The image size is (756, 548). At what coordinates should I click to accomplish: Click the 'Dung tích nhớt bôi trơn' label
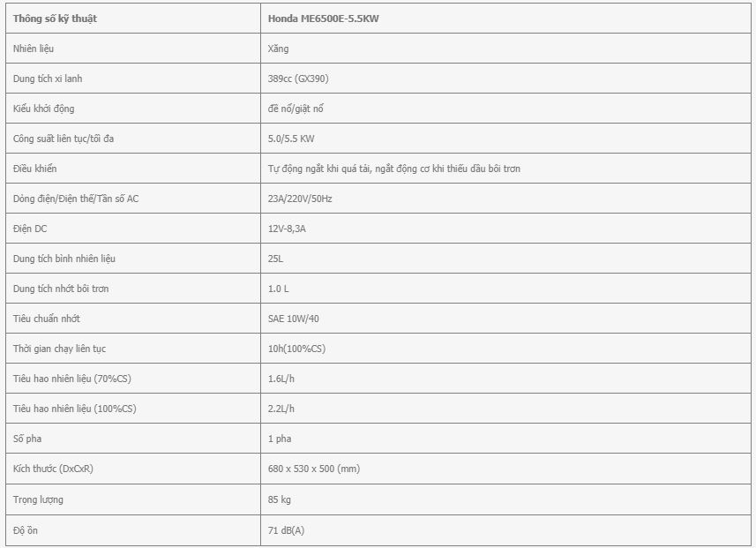point(61,289)
